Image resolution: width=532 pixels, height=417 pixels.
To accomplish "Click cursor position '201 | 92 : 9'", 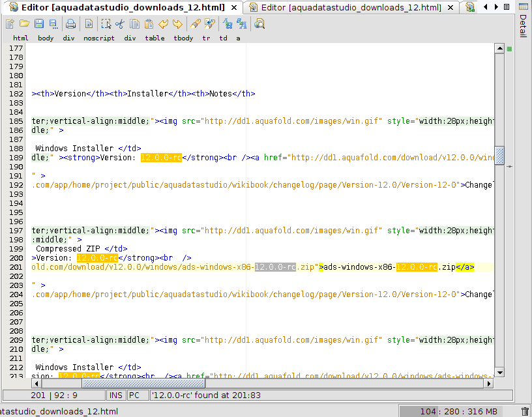I will click(x=54, y=395).
